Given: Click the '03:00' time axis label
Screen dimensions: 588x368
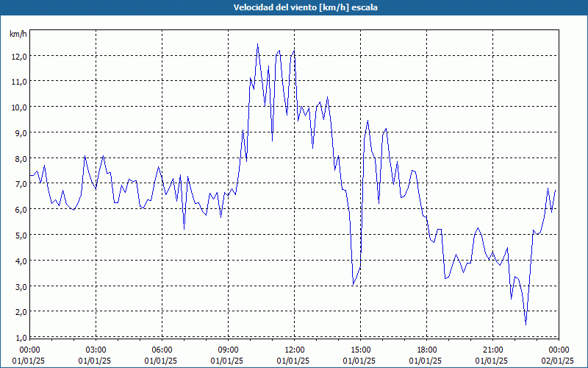Looking at the screenshot, I should pos(96,350).
